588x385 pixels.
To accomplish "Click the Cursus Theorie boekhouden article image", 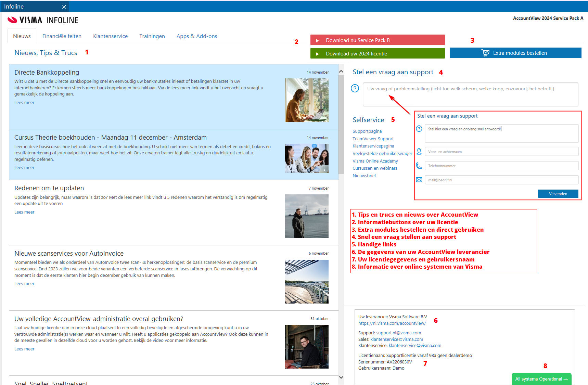I will click(x=307, y=158).
